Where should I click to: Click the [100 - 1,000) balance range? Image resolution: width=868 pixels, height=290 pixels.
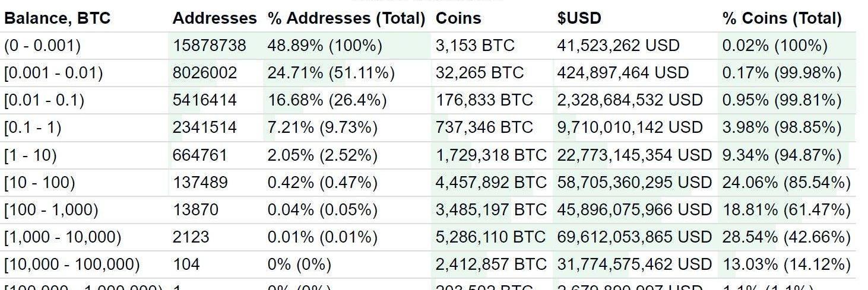(x=51, y=210)
